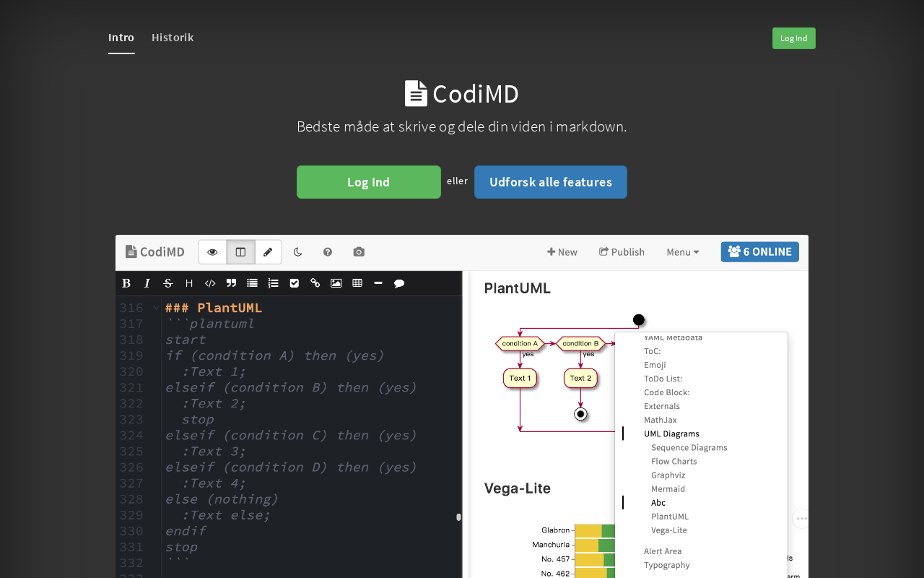
Task: Click the Italic formatting icon
Action: point(147,283)
